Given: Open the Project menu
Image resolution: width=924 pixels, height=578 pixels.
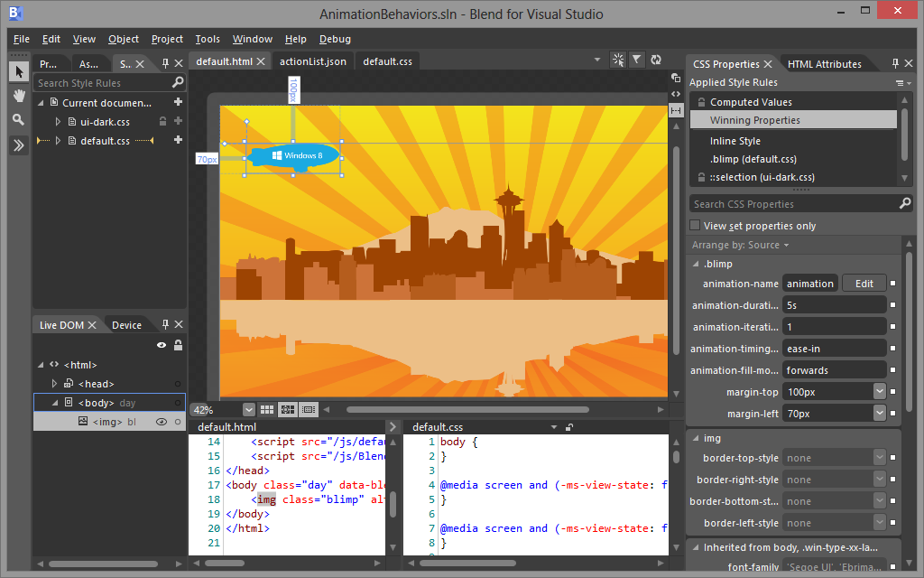Looking at the screenshot, I should [x=167, y=39].
